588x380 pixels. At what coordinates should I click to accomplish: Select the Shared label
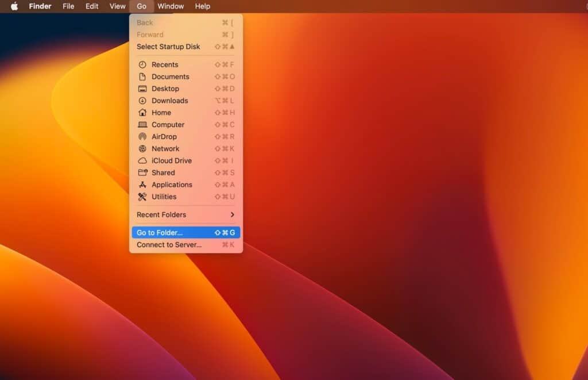(x=163, y=172)
